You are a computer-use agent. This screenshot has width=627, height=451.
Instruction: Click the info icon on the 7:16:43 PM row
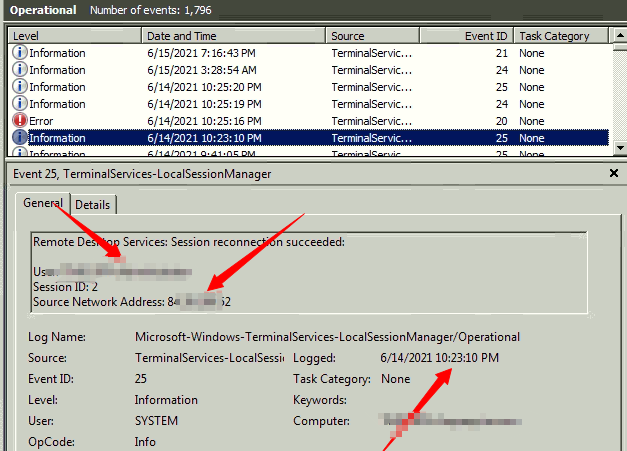click(19, 53)
